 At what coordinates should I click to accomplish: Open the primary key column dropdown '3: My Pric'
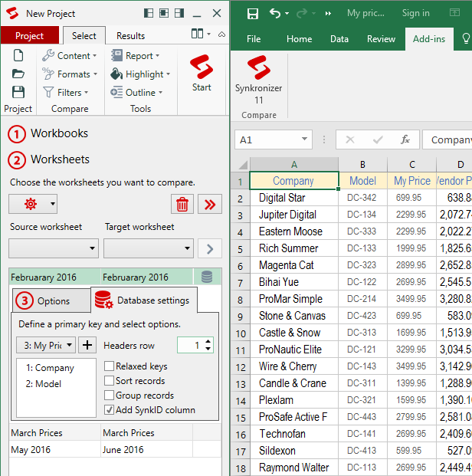click(x=46, y=345)
